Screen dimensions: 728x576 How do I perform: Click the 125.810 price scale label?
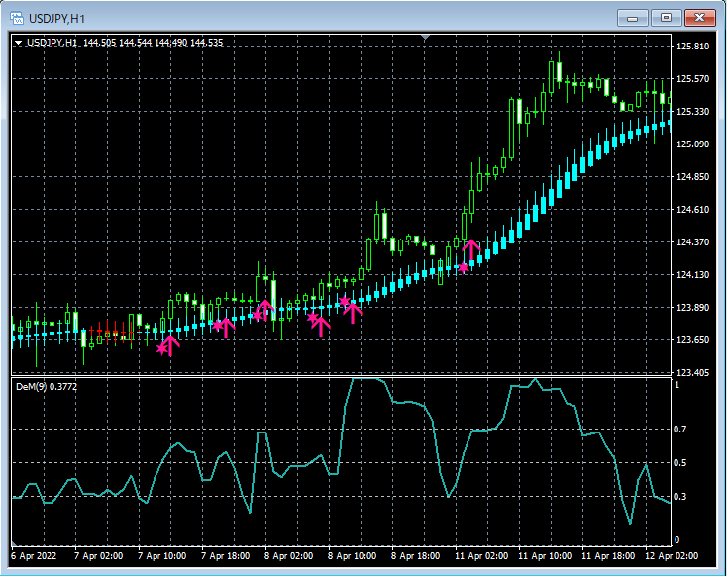[693, 46]
